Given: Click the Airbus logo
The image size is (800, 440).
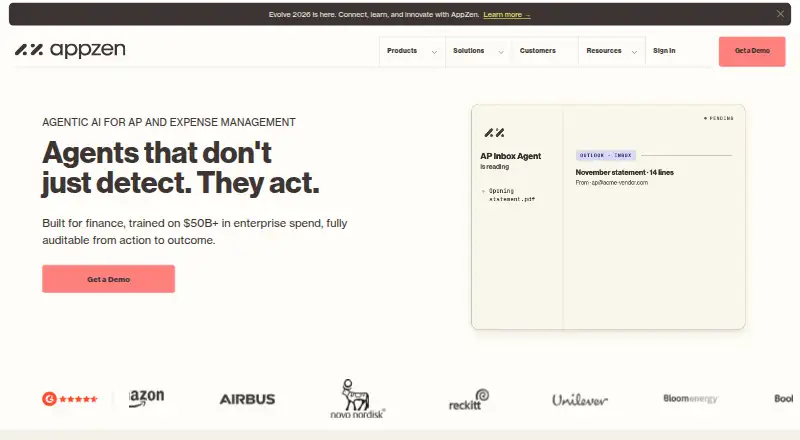Looking at the screenshot, I should pos(247,399).
